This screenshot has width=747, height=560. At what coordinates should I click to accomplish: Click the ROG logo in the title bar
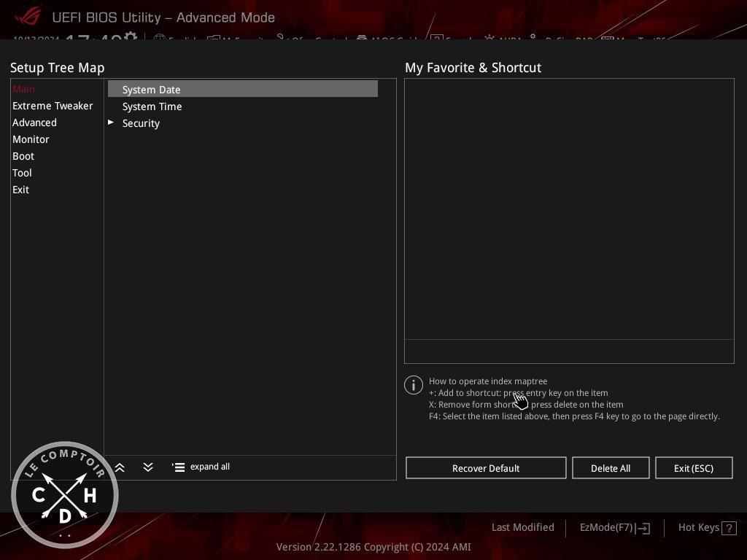tap(28, 17)
